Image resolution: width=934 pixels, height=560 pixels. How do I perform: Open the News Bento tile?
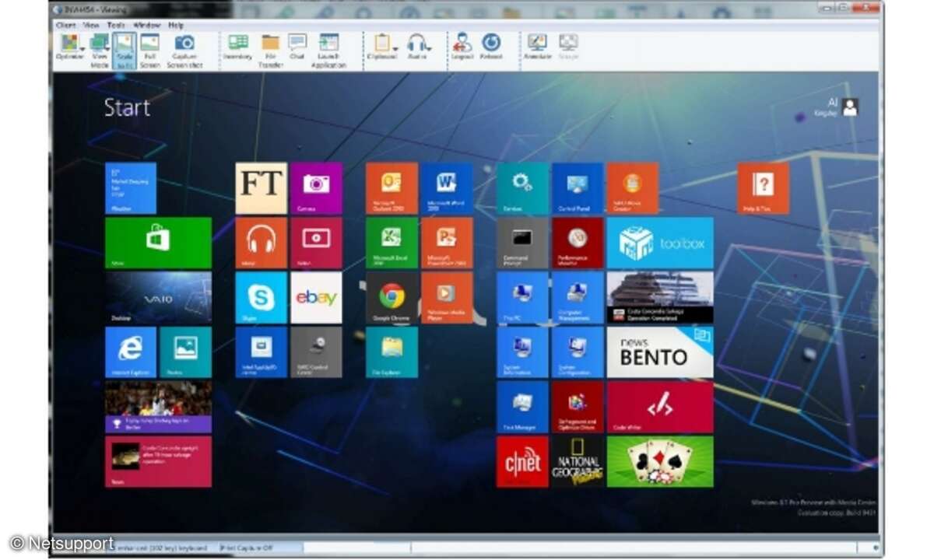[x=660, y=352]
